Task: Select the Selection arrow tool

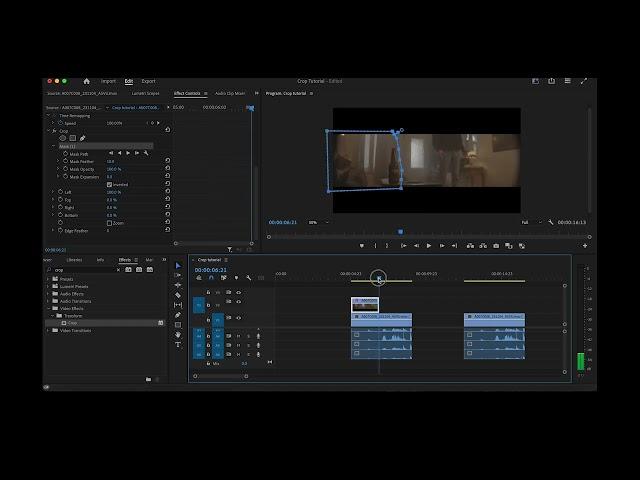Action: pos(178,266)
